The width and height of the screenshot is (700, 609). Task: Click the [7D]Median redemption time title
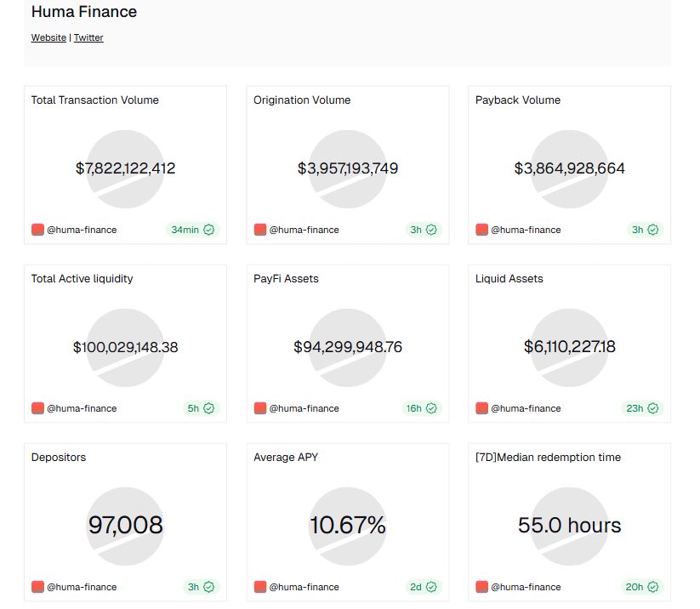pyautogui.click(x=549, y=458)
